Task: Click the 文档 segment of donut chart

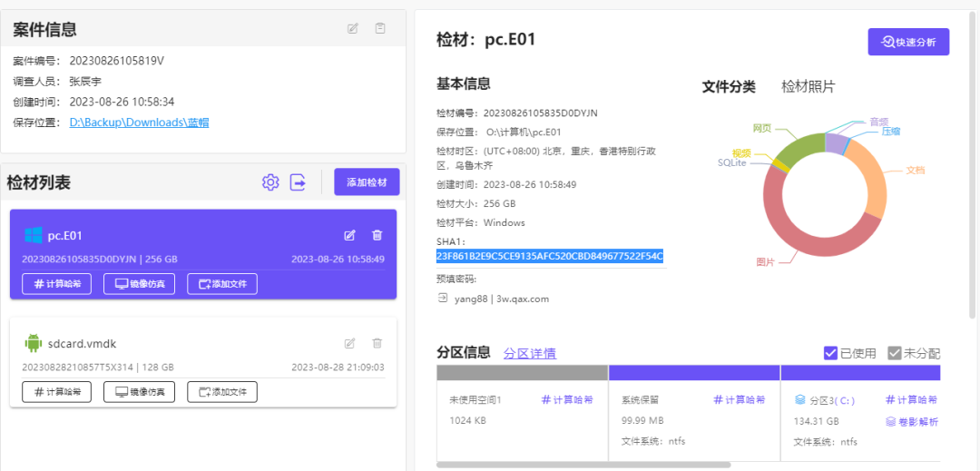Action: pyautogui.click(x=873, y=180)
